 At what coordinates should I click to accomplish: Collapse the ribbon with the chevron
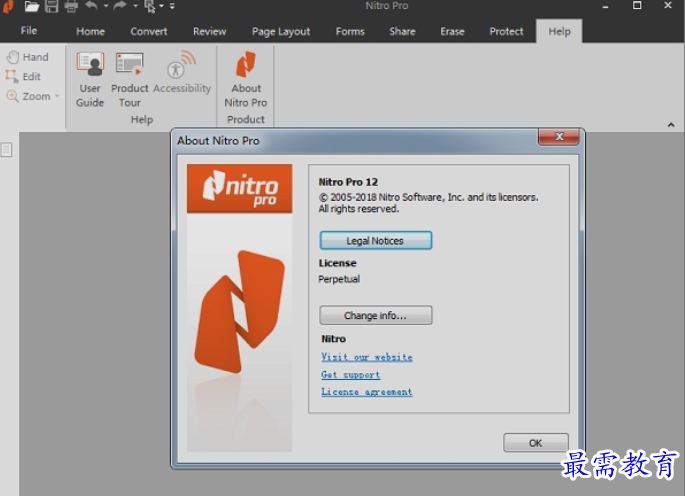point(671,125)
